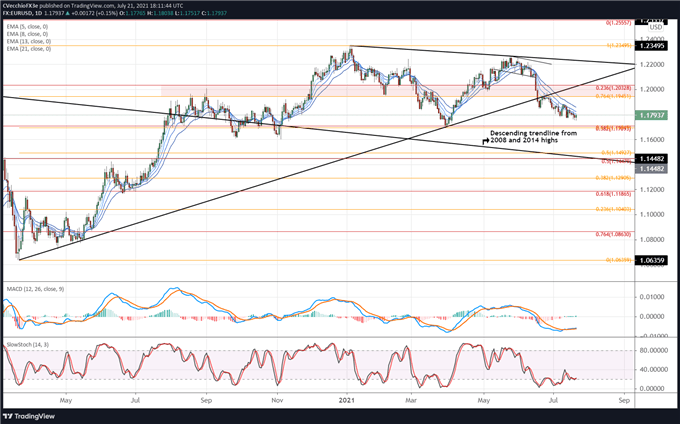Click the Jul 2020 label on time axis

coord(135,400)
